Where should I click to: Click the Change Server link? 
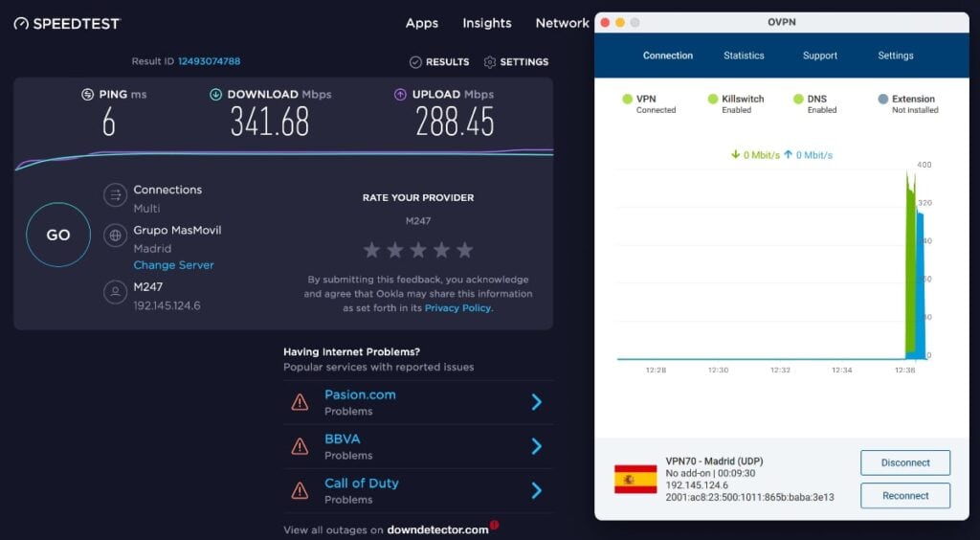click(x=174, y=265)
